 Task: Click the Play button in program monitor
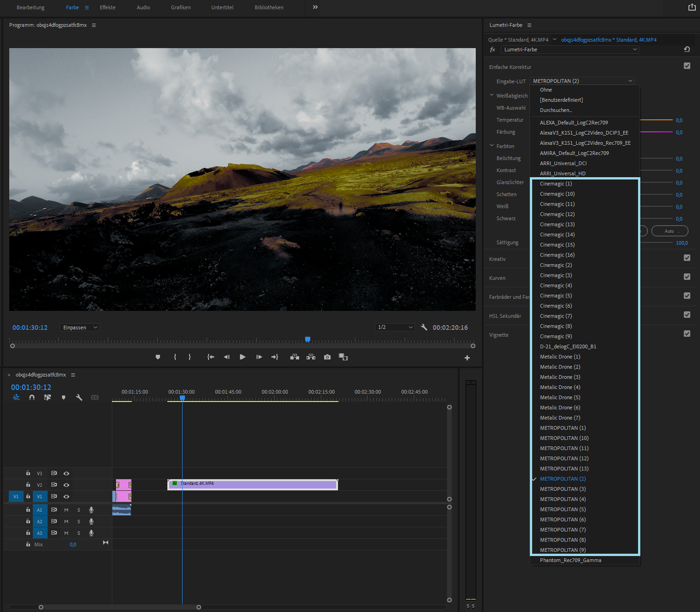click(242, 357)
